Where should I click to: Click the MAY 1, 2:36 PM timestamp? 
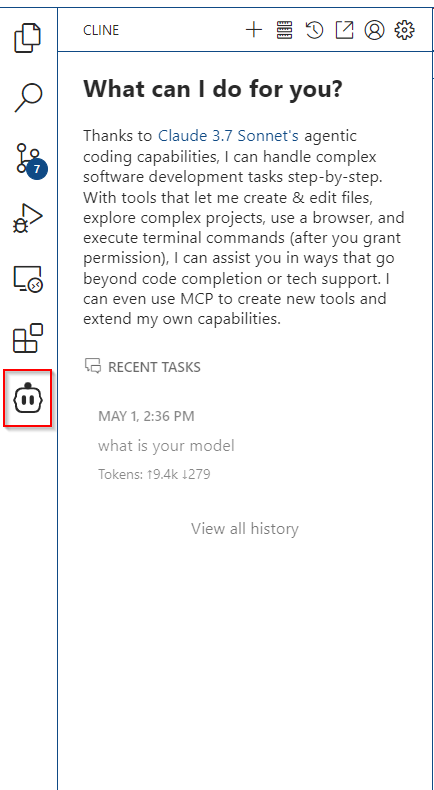point(146,417)
